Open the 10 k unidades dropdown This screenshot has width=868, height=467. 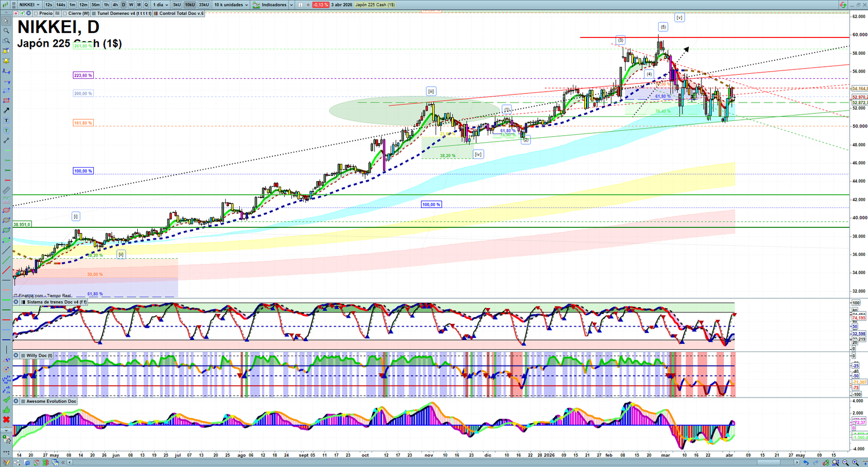click(x=231, y=5)
